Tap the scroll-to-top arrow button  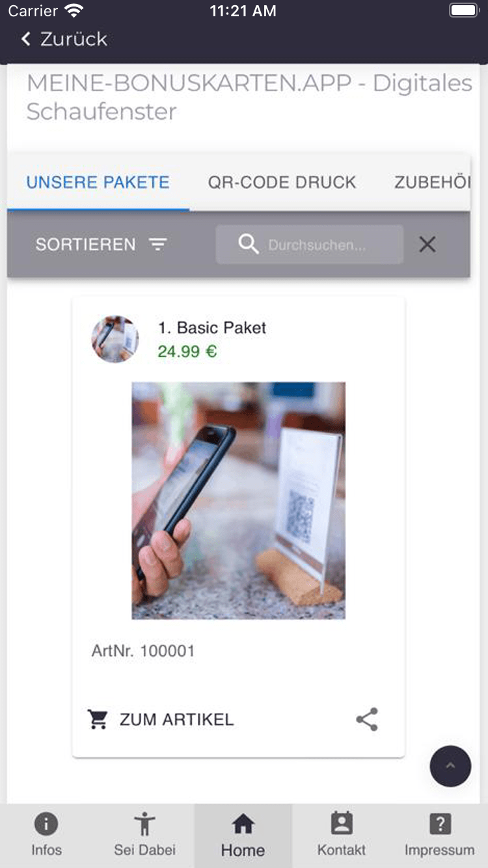(x=450, y=766)
